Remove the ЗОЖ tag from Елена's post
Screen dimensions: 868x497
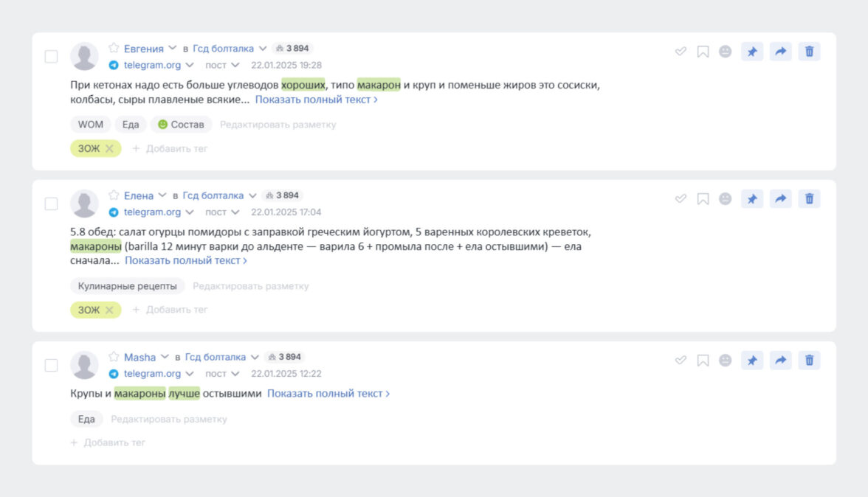pos(109,310)
